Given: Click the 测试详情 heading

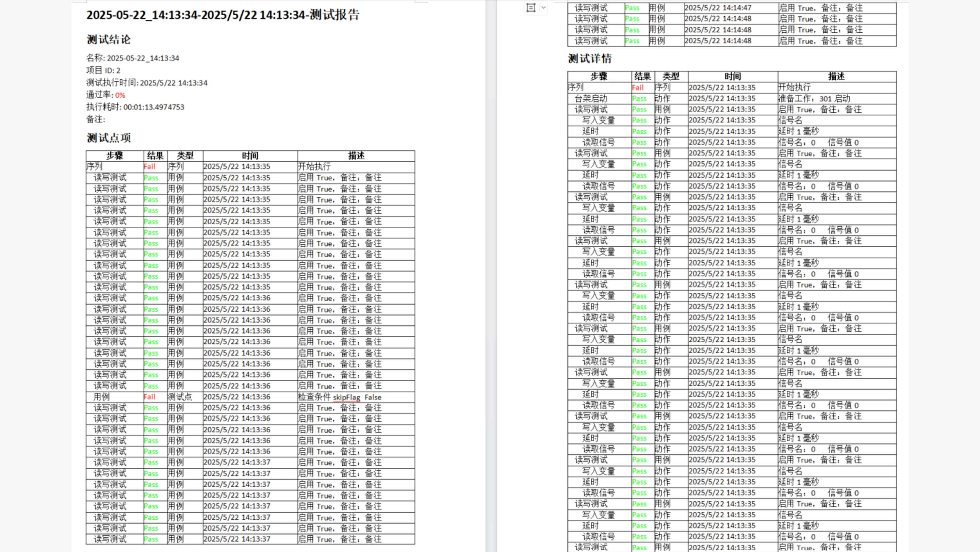Looking at the screenshot, I should [x=590, y=59].
